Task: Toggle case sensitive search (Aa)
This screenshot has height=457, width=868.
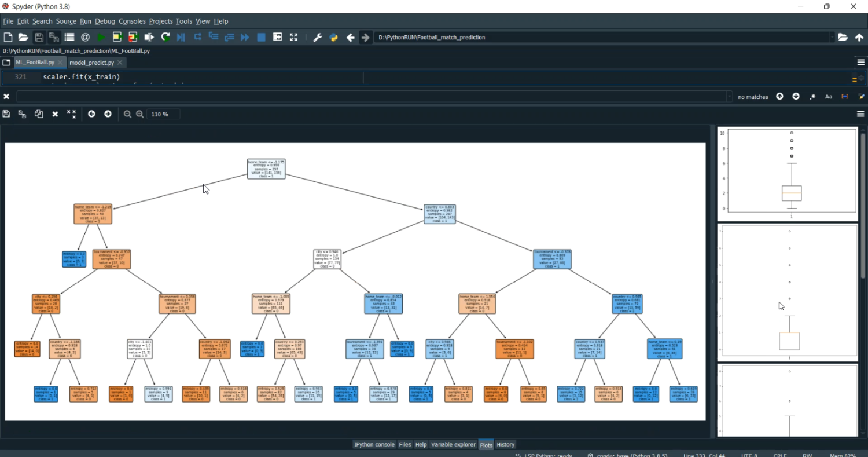Action: point(829,97)
